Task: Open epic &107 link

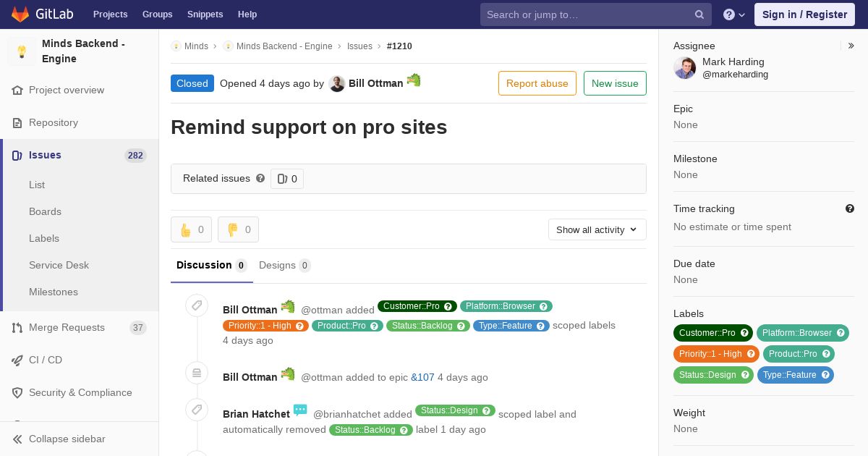Action: [x=422, y=377]
